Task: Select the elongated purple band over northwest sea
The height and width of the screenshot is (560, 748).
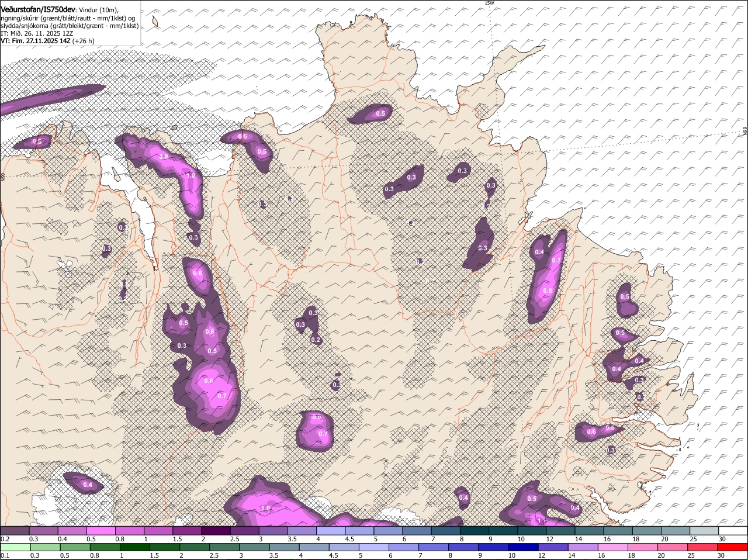Action: pyautogui.click(x=53, y=98)
